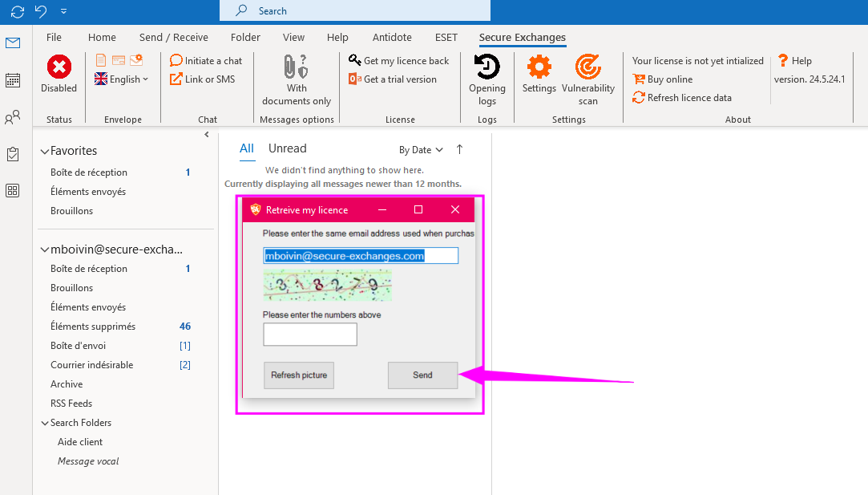Viewport: 868px width, 495px height.
Task: Collapse the Favorites section
Action: click(x=44, y=152)
